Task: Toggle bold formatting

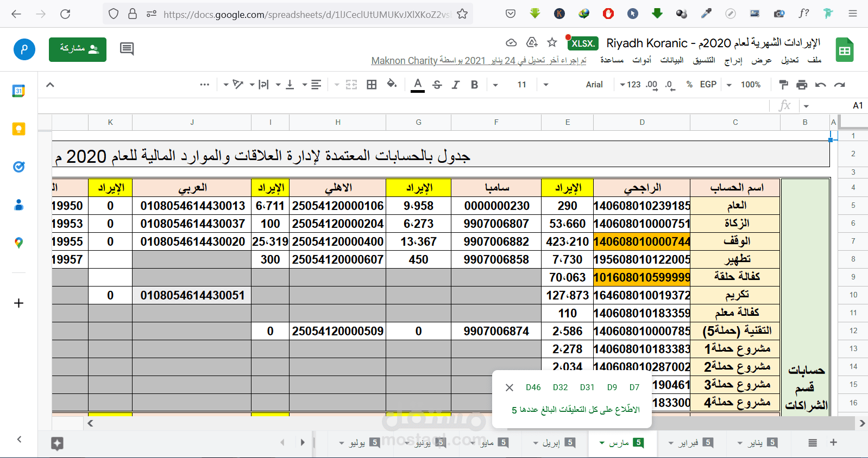Action: [474, 85]
